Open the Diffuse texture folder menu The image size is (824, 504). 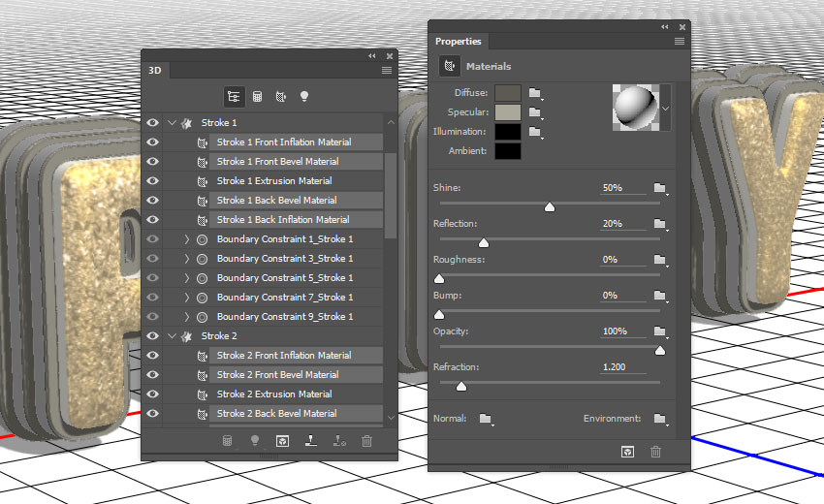click(x=534, y=93)
